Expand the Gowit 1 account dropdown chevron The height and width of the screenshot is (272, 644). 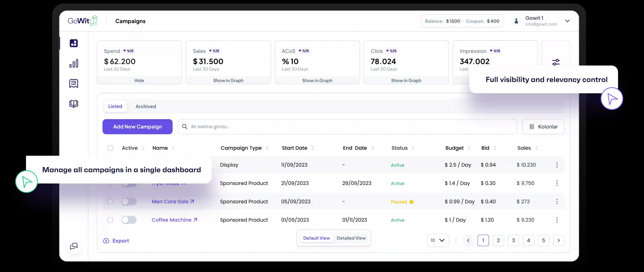pos(567,21)
